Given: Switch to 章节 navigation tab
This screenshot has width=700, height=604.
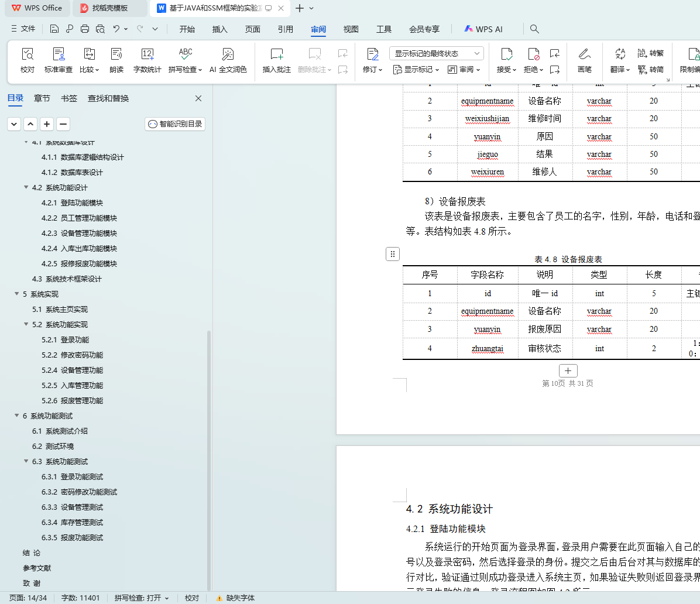Looking at the screenshot, I should tap(42, 98).
